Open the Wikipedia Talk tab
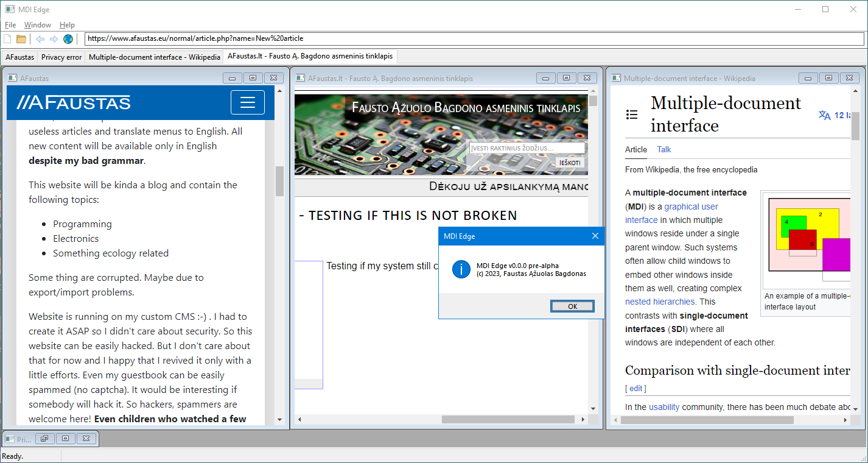The height and width of the screenshot is (463, 868). point(664,149)
